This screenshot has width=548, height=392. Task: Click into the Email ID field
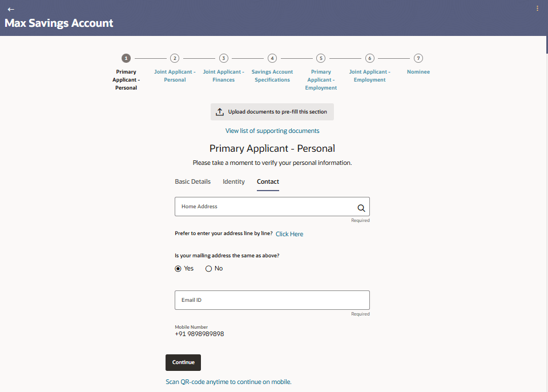[272, 300]
